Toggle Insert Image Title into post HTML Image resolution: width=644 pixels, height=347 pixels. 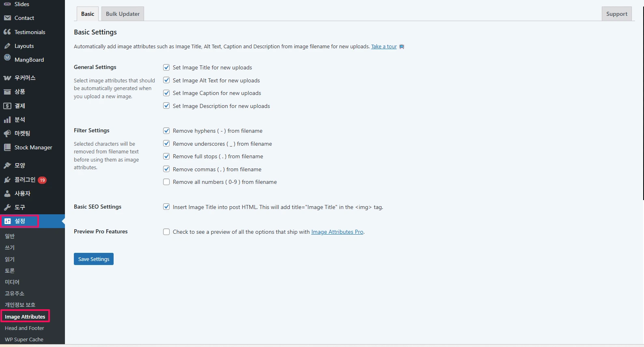click(x=166, y=207)
